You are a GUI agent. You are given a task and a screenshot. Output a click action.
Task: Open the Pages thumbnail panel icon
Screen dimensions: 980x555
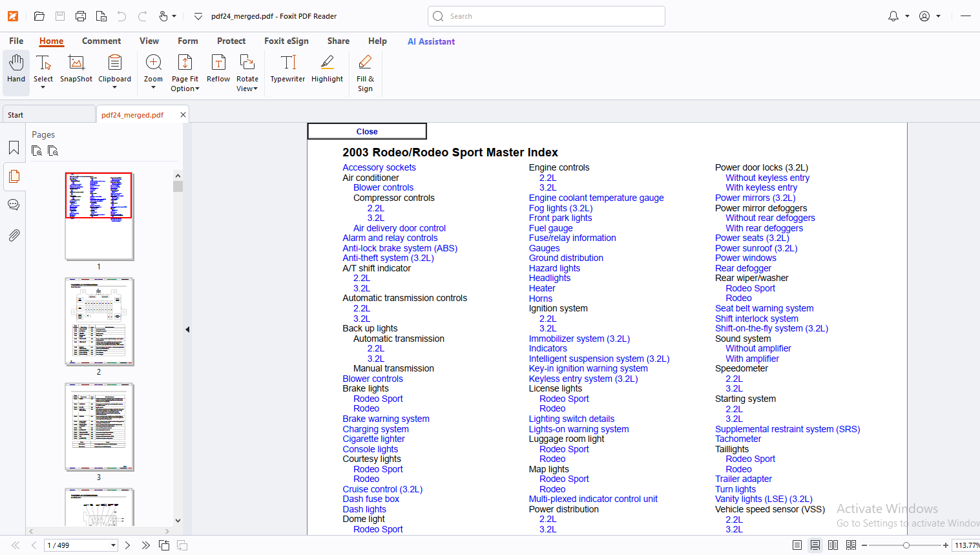coord(14,176)
